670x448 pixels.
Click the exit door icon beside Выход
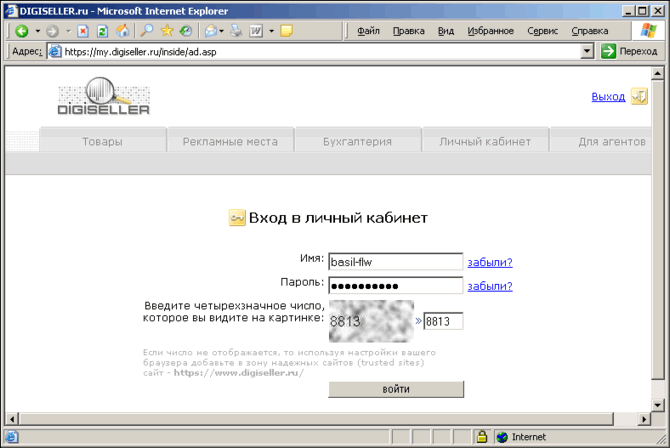tap(639, 96)
